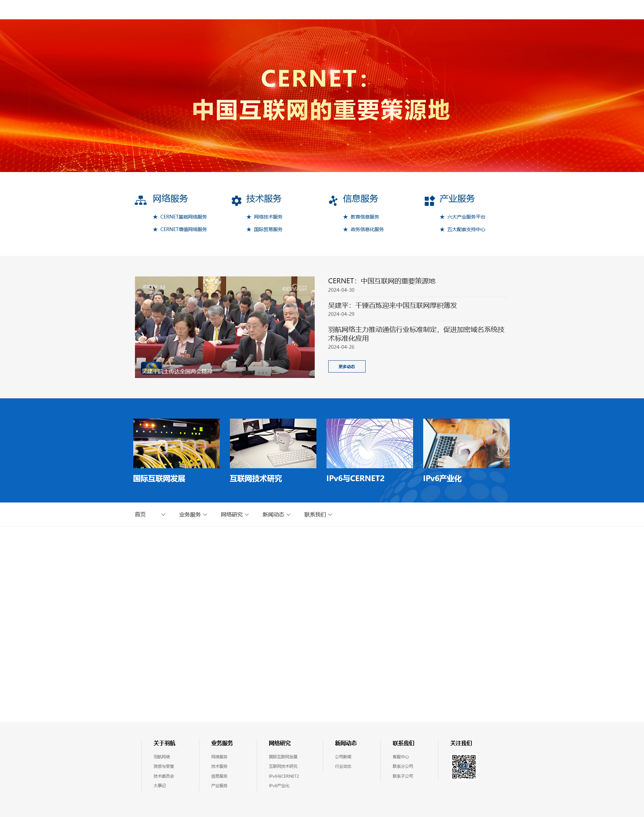The image size is (644, 817).
Task: Open footer link 大事记
Action: [159, 785]
